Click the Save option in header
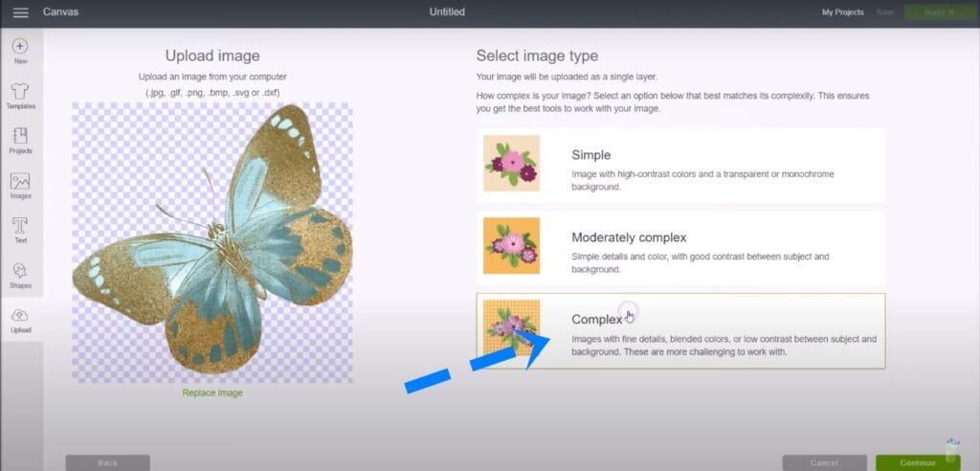This screenshot has height=471, width=980. 885,12
